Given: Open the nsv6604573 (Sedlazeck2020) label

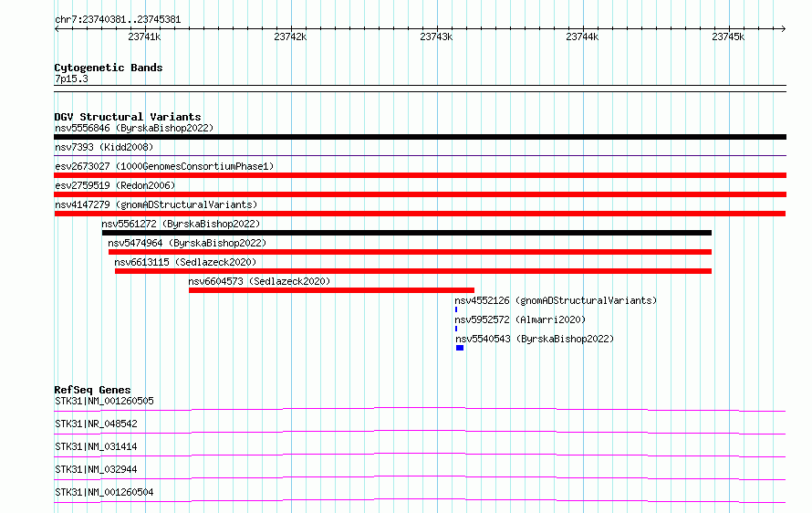Looking at the screenshot, I should pos(259,281).
